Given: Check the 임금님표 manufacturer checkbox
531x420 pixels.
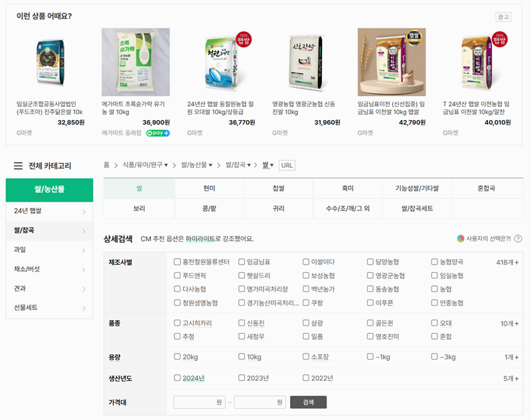Looking at the screenshot, I should click(242, 261).
